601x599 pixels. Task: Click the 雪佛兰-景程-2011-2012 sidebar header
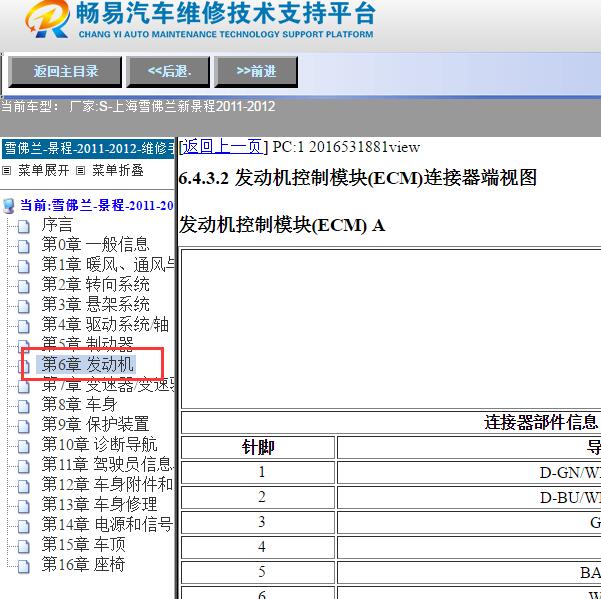coord(88,149)
